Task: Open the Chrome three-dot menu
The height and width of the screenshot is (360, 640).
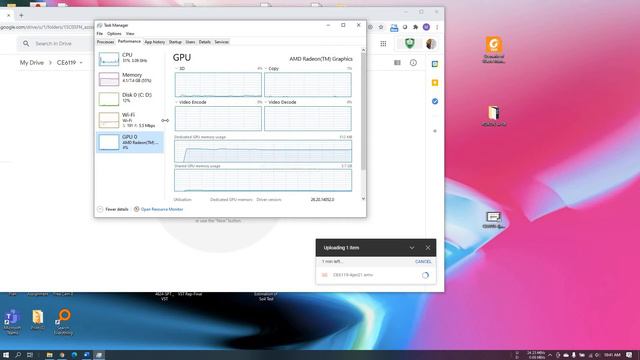Action: pyautogui.click(x=437, y=27)
